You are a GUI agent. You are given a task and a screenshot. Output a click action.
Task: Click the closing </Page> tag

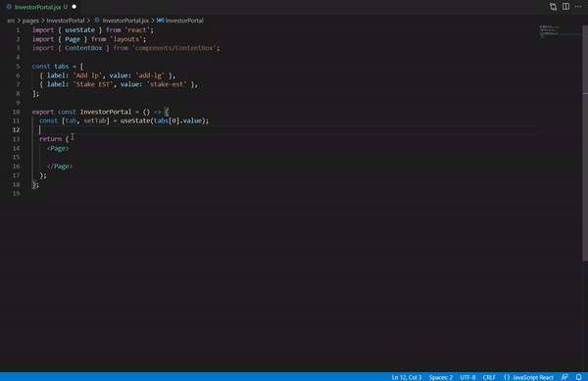tap(60, 167)
